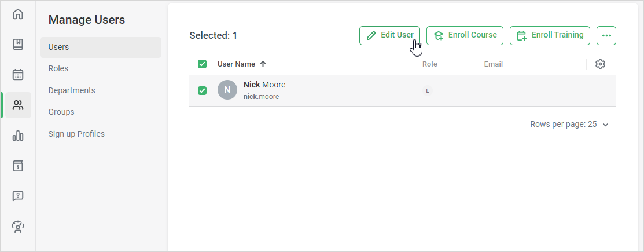This screenshot has height=252, width=644.
Task: Click the Edit User button
Action: [390, 35]
